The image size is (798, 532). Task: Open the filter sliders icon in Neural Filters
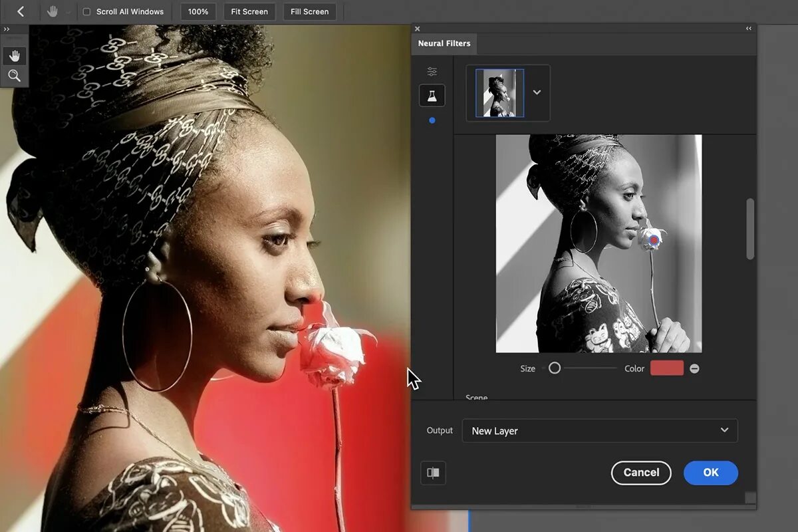click(x=432, y=72)
